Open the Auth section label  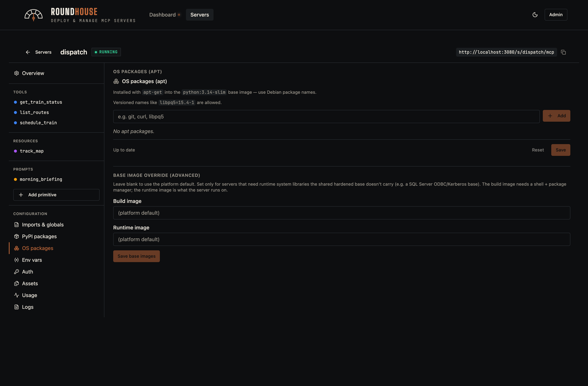[x=27, y=272]
